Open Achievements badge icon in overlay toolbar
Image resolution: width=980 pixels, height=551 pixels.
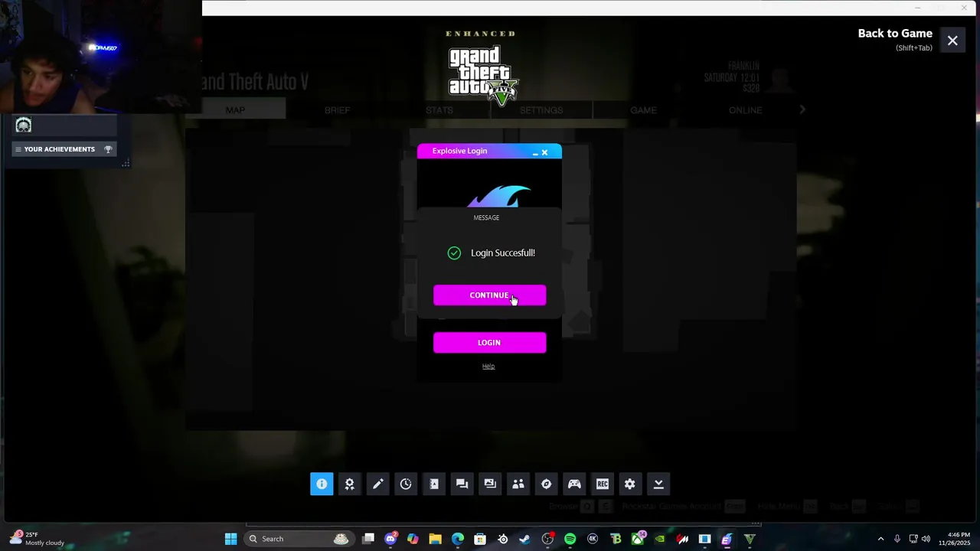pos(350,484)
